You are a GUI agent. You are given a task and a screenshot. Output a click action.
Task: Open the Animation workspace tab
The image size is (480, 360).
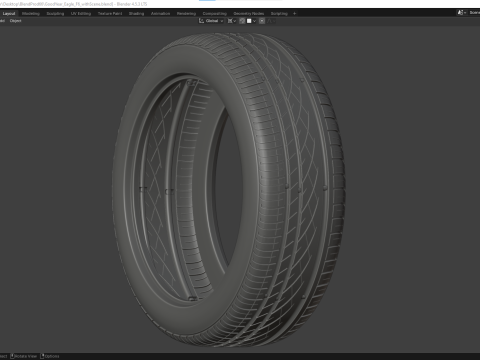(160, 14)
